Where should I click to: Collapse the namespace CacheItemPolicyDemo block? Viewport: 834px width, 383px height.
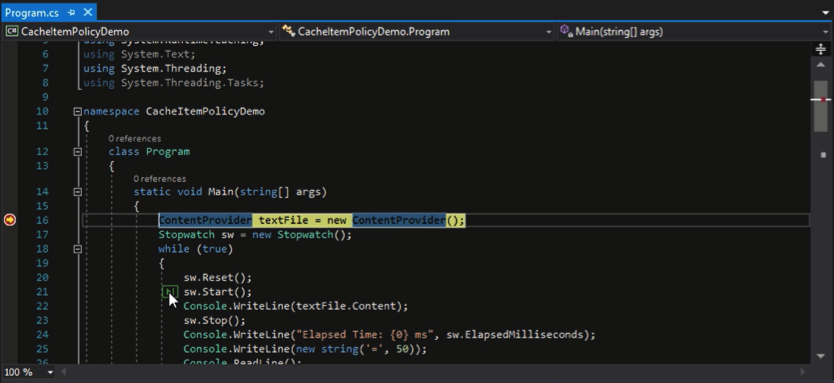coord(78,112)
